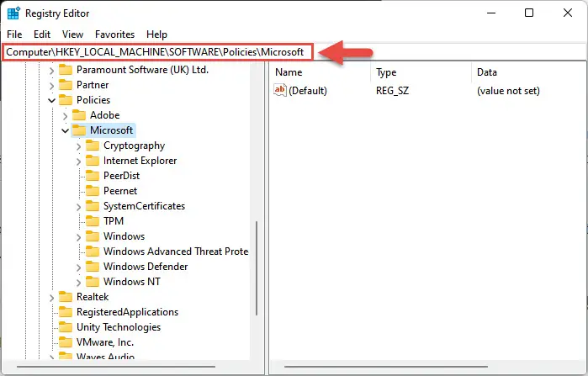Collapse the Policies key
Viewport: 588px width, 376px height.
(51, 100)
